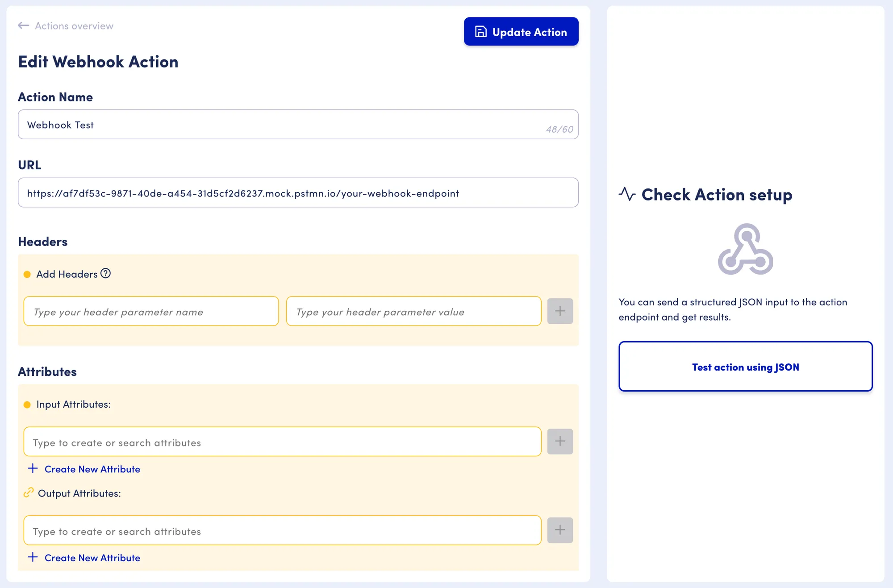Click the back arrow beside Actions overview

point(24,25)
